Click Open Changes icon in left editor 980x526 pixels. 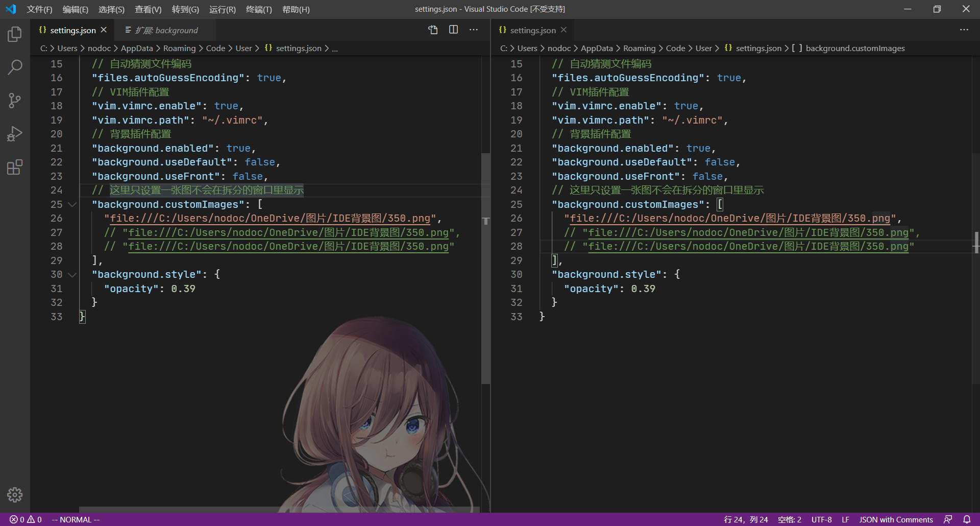click(x=433, y=30)
